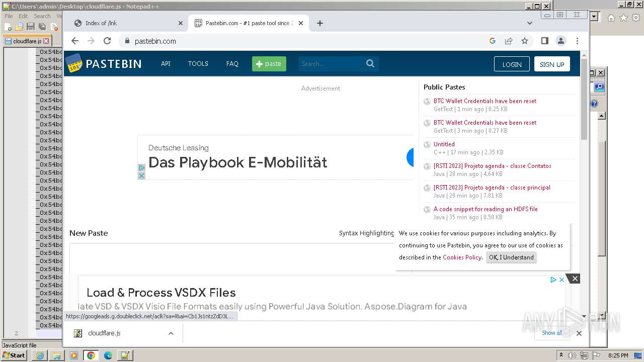Click Favorites star in background browser
Image resolution: width=644 pixels, height=362 pixels.
pyautogui.click(x=623, y=18)
